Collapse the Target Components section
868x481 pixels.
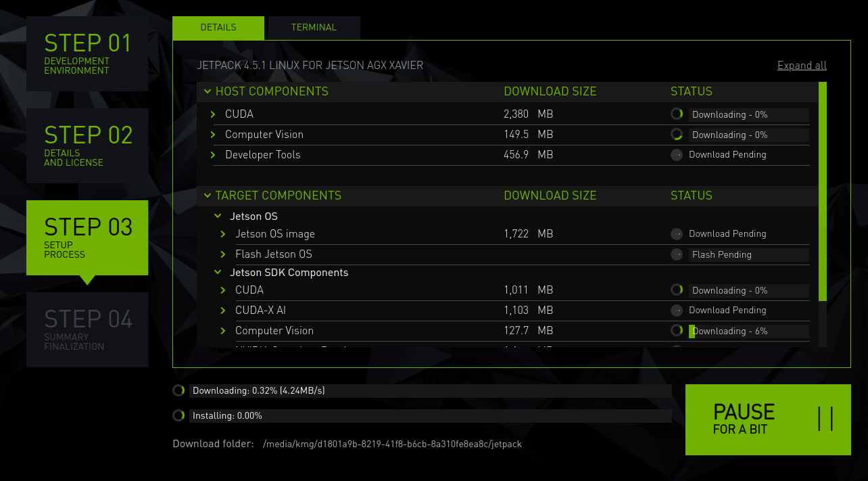[x=208, y=196]
